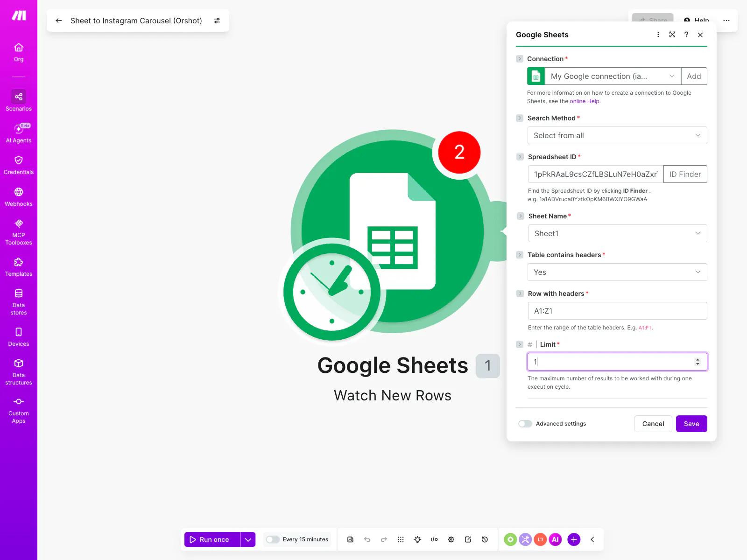Screen dimensions: 747x560
Task: Open the more options ellipsis at top right
Action: 726,21
